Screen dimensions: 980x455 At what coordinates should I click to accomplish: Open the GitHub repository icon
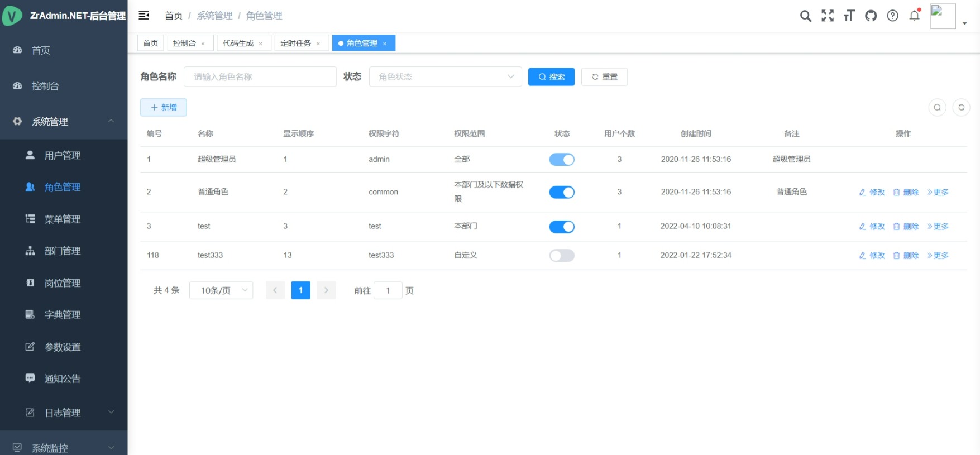(x=871, y=16)
